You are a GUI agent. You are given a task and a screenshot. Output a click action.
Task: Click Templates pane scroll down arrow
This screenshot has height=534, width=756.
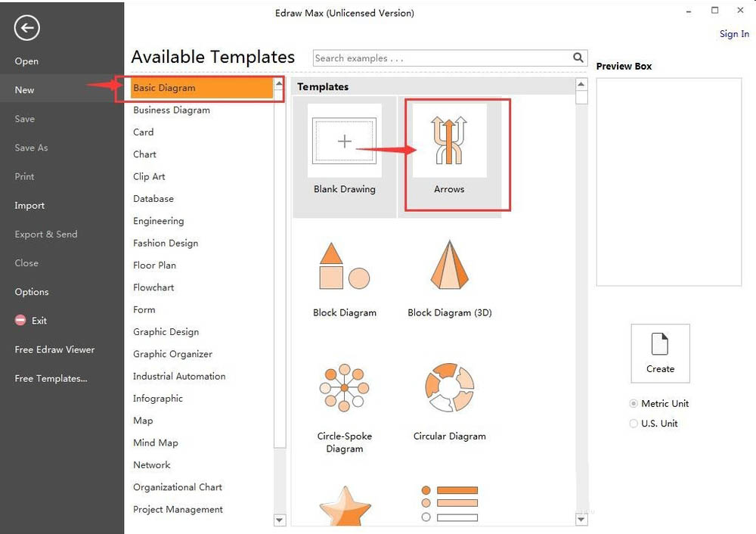tap(581, 520)
